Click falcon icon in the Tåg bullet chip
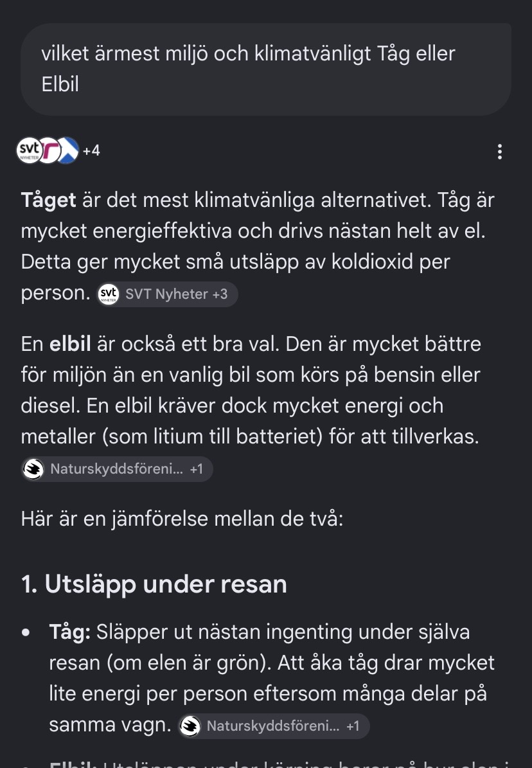Viewport: 532px width, 768px height. (x=190, y=726)
